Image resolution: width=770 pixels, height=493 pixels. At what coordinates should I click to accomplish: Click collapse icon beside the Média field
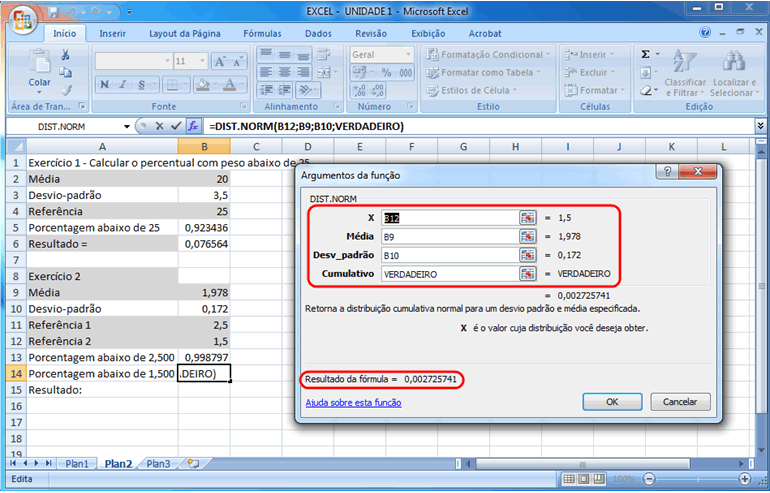[527, 236]
